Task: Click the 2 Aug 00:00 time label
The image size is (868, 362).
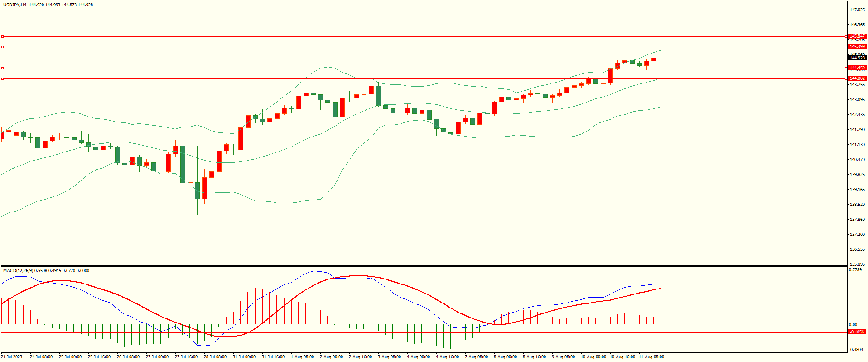Action: coord(331,357)
